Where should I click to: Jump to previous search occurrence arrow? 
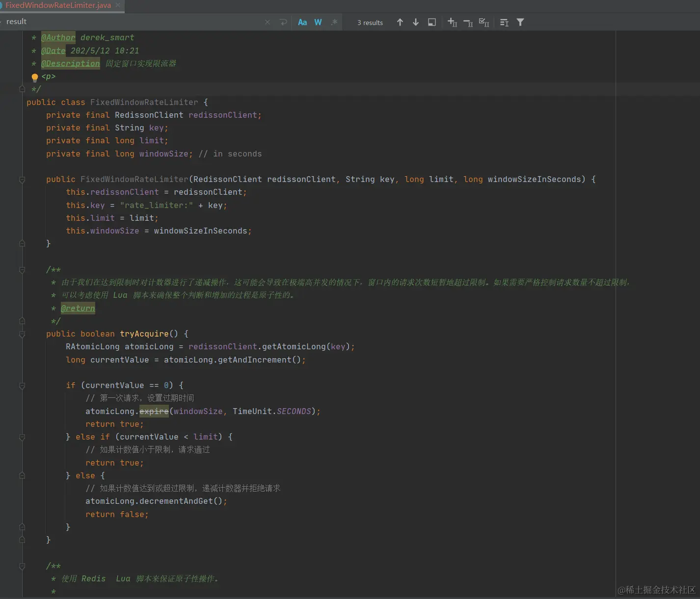point(400,22)
